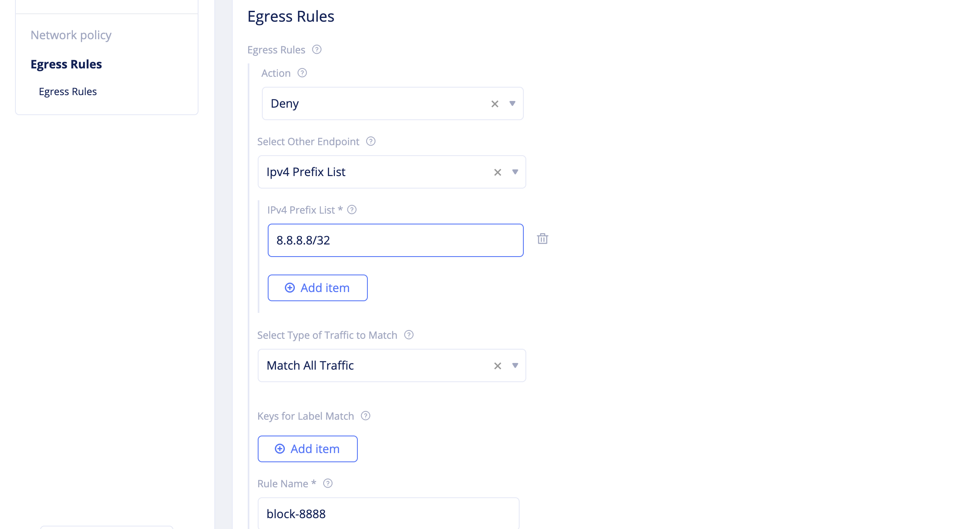Clear the Match All Traffic selection
This screenshot has height=529, width=980.
point(498,366)
